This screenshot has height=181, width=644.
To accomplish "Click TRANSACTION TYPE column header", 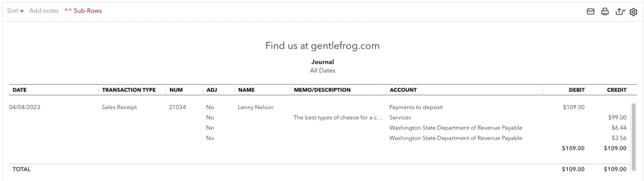I will tap(129, 90).
